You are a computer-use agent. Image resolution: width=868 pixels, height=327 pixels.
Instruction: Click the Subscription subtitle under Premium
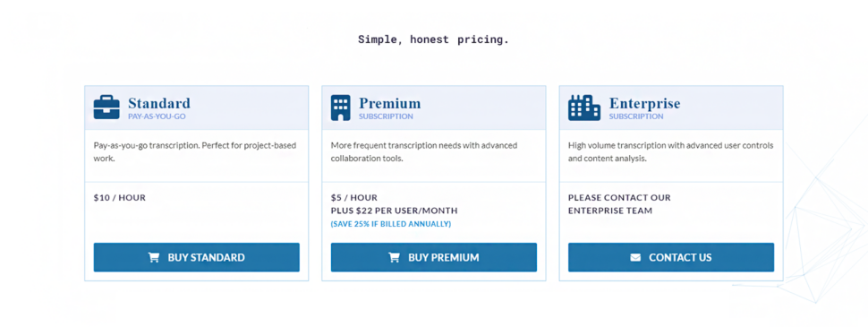[386, 116]
